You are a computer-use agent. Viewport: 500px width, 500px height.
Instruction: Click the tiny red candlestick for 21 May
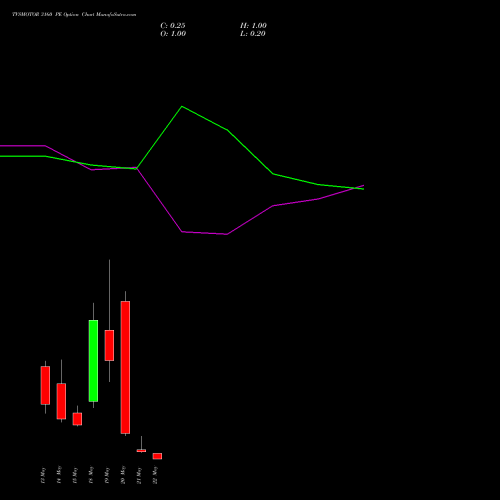click(141, 450)
